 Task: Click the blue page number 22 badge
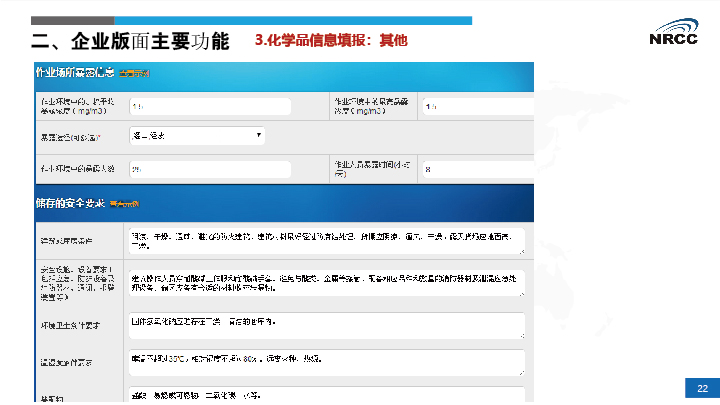coord(702,388)
